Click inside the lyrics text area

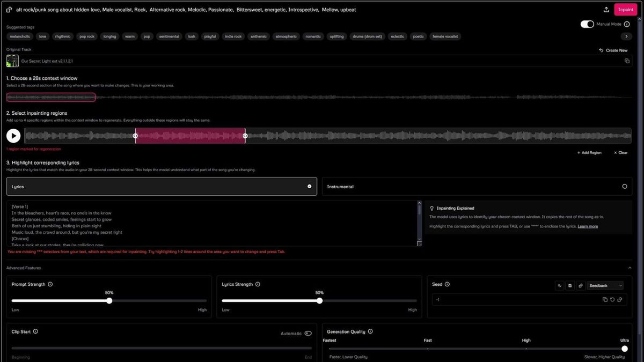coord(209,223)
